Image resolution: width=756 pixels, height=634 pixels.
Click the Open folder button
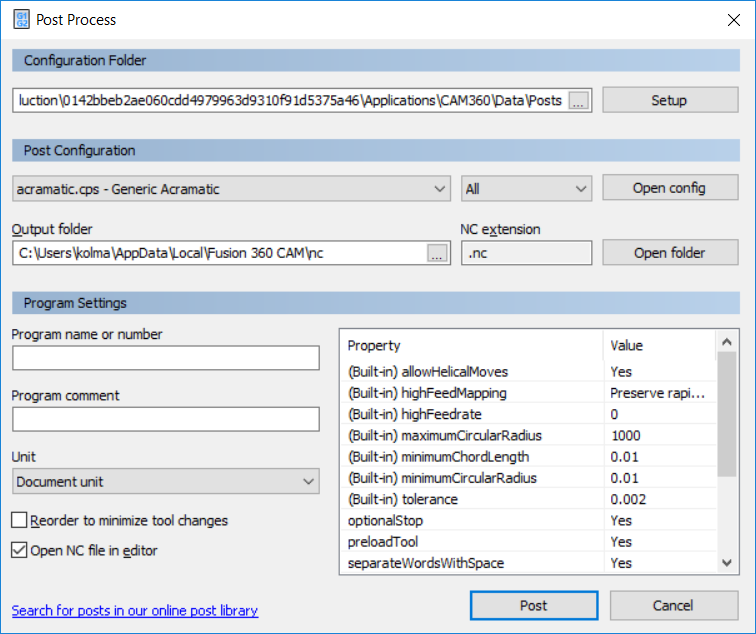click(669, 253)
